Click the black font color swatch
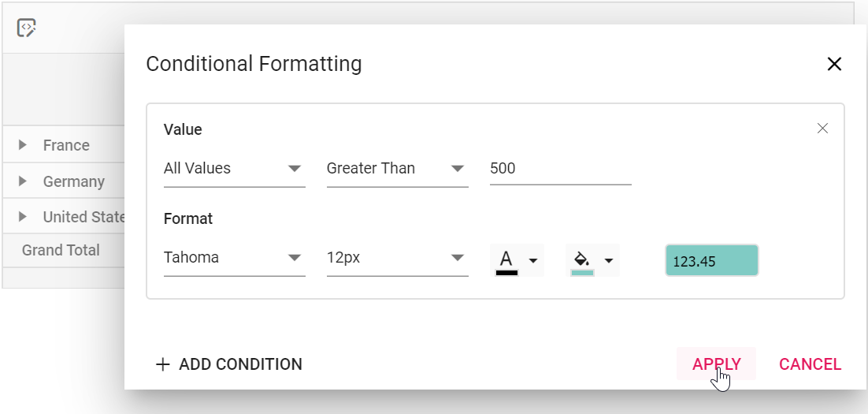Screen dimensions: 868x414 (506, 273)
